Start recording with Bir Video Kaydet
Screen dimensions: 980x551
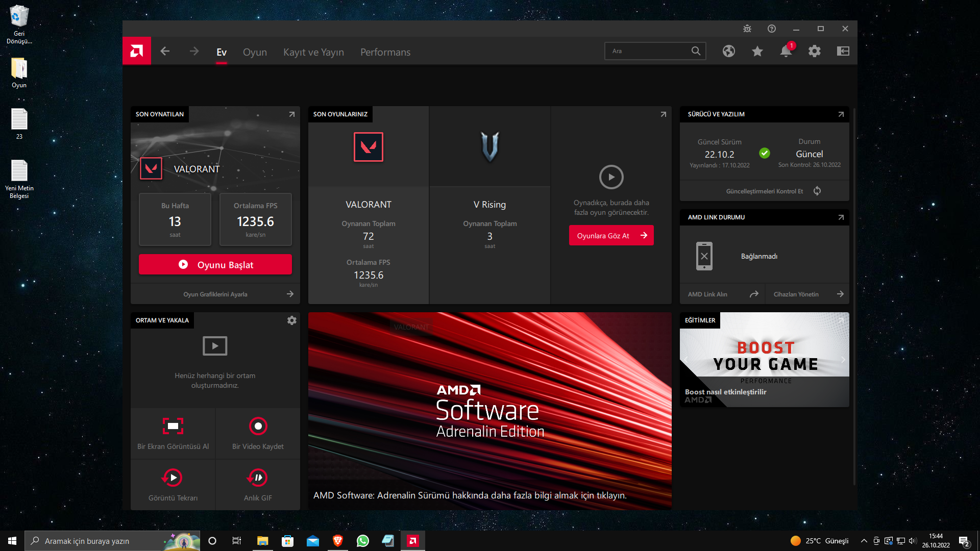pos(258,426)
